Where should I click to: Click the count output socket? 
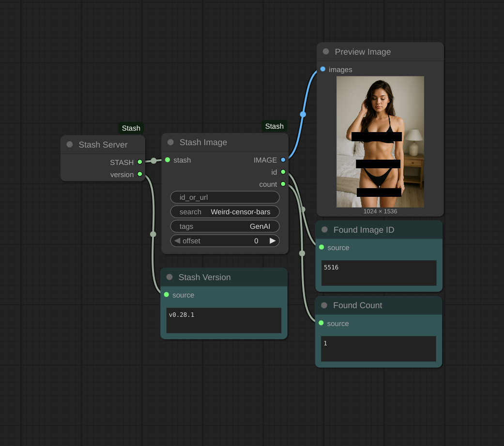point(283,184)
